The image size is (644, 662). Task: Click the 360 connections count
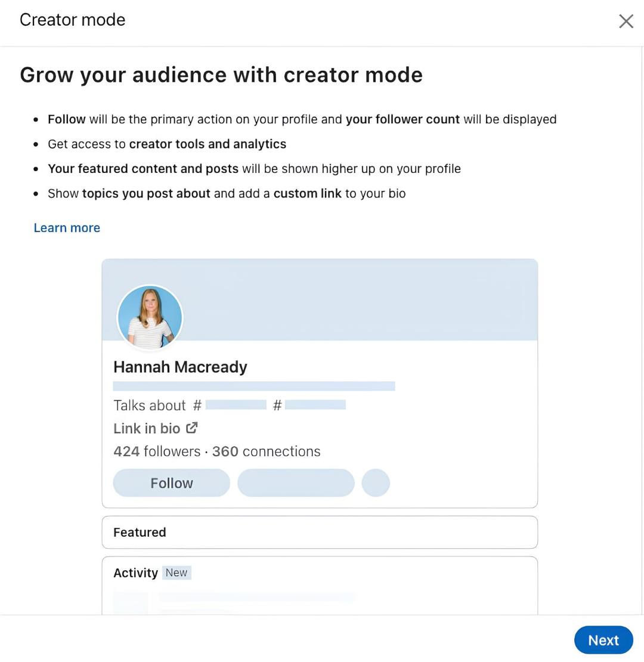(267, 451)
